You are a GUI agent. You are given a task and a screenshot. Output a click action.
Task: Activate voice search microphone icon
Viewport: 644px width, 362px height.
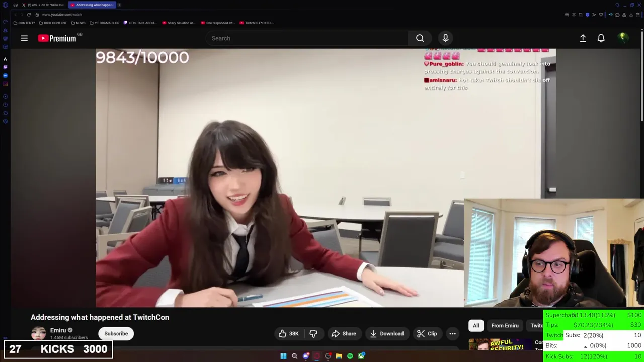[445, 38]
